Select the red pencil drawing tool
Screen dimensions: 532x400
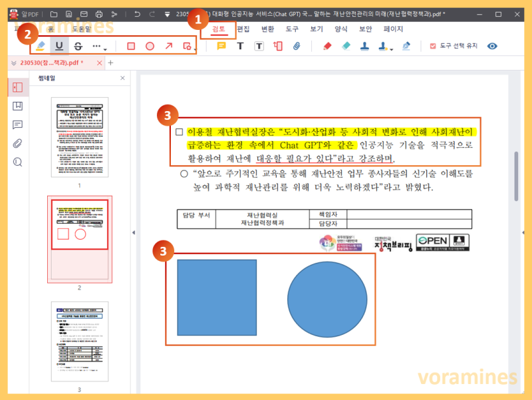coord(327,46)
